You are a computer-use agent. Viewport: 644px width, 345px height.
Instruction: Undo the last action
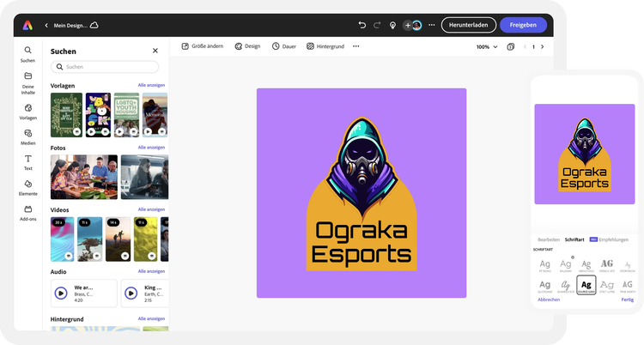[361, 25]
